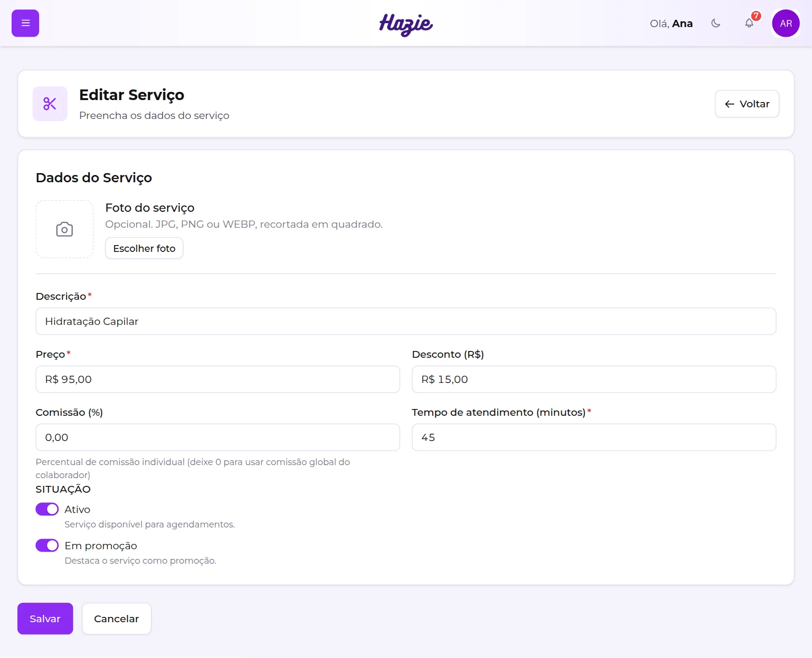This screenshot has height=658, width=812.
Task: Click Escolher foto button
Action: click(144, 249)
